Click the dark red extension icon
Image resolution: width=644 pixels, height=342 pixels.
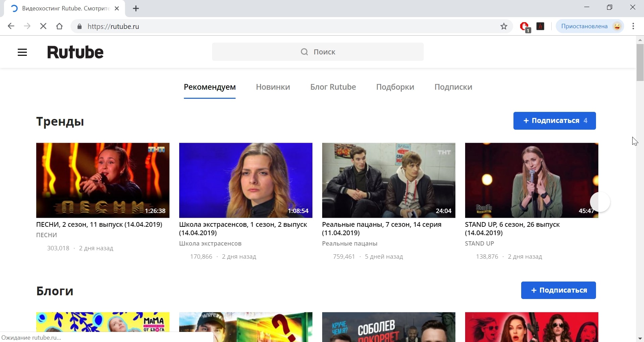point(540,26)
